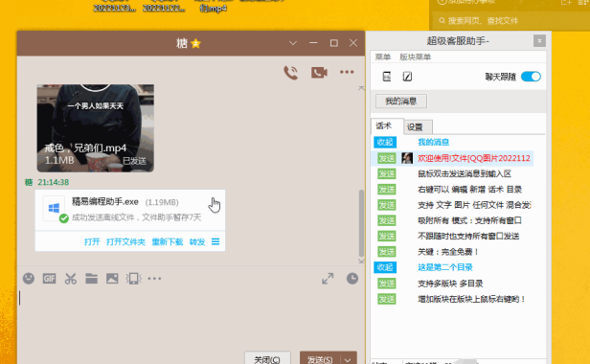Send the 吸附所有 模式 row
The image size is (590, 364).
pos(387,220)
